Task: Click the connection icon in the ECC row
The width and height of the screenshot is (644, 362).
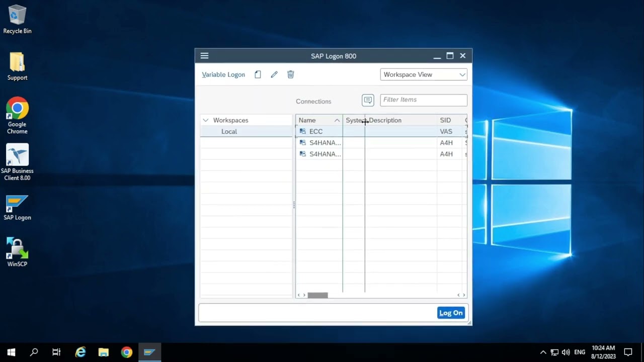Action: pyautogui.click(x=302, y=131)
